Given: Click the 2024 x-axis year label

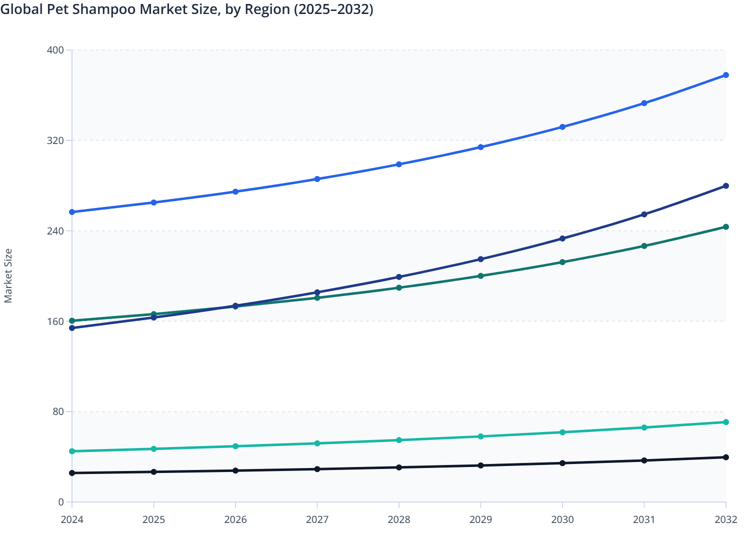Looking at the screenshot, I should (72, 519).
